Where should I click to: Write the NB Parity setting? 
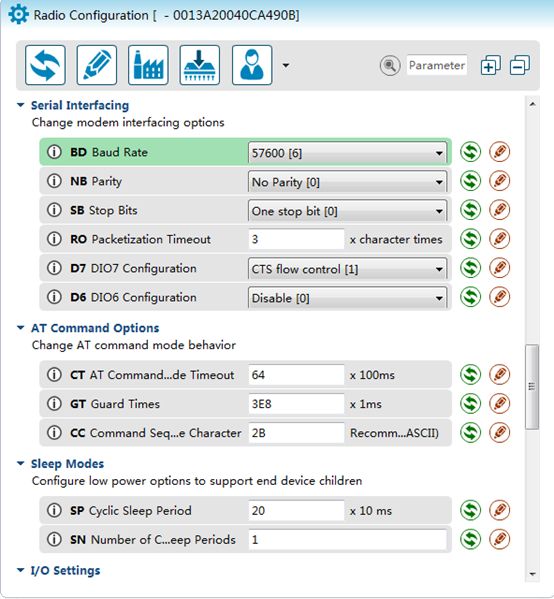500,181
